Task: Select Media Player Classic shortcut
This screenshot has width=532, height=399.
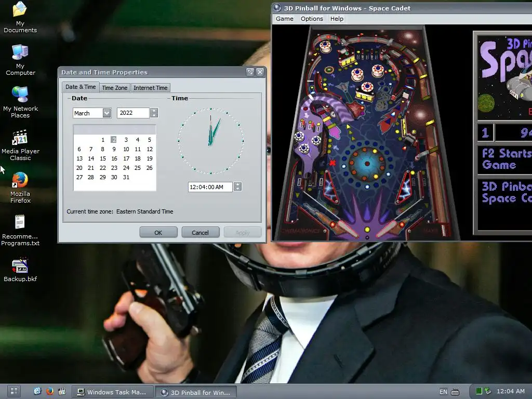Action: pos(20,145)
